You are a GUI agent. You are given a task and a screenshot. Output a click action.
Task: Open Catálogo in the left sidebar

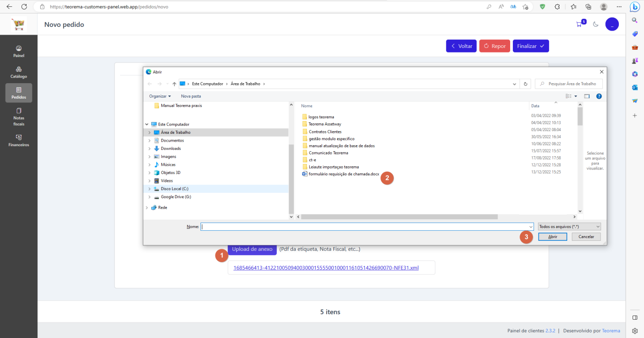19,72
